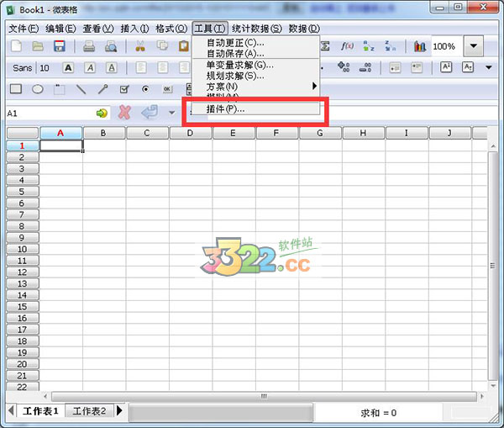Increase cell indent

click(x=417, y=68)
